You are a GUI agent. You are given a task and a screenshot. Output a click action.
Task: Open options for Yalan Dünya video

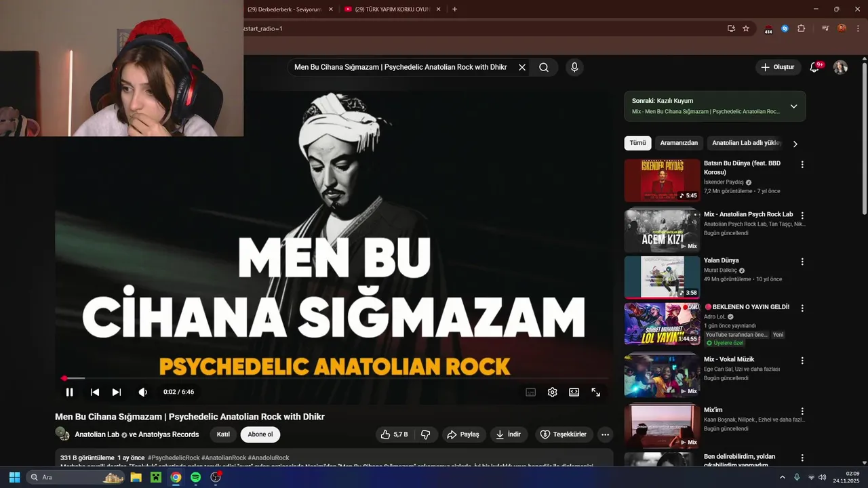pos(802,262)
